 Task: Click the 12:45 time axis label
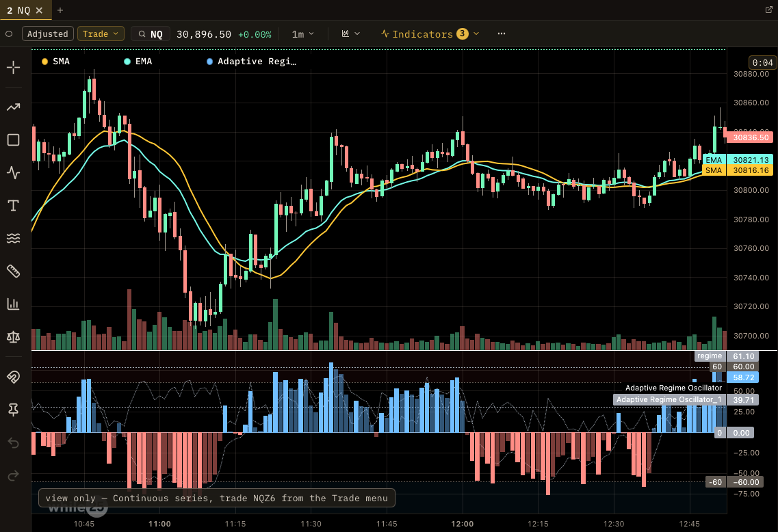click(689, 524)
